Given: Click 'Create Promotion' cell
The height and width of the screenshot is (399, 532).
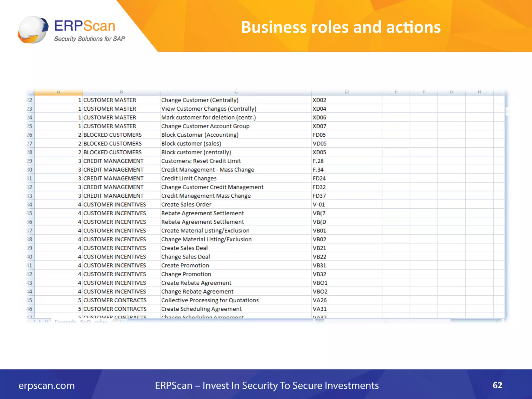Looking at the screenshot, I should [x=236, y=265].
